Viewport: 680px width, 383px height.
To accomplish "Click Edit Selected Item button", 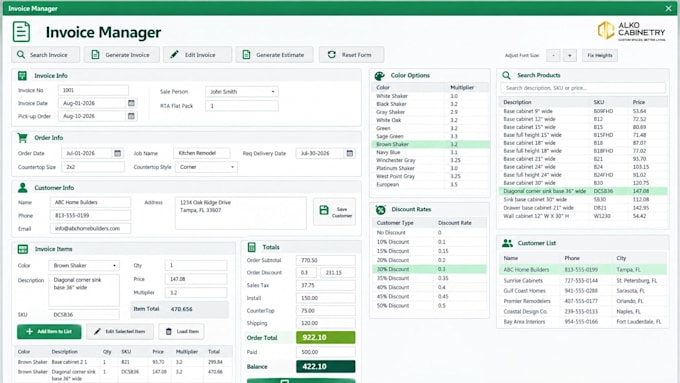I will click(x=120, y=331).
